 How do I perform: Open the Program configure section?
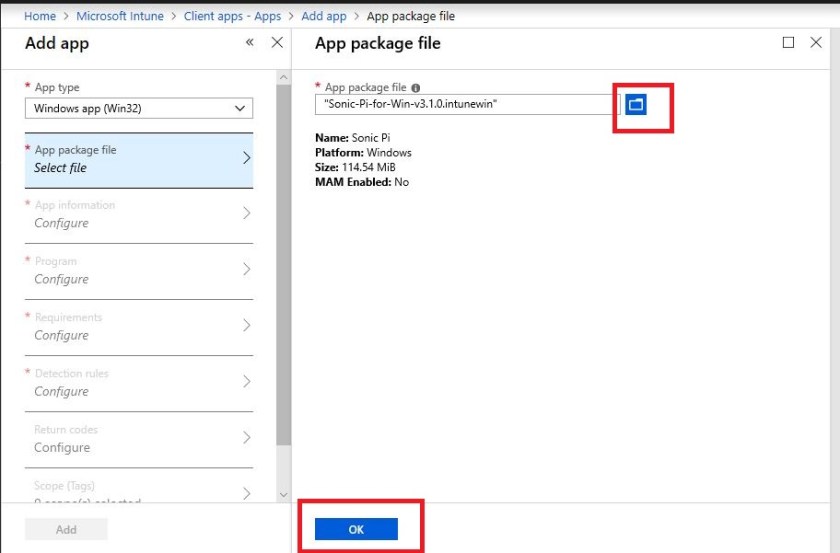tap(139, 270)
